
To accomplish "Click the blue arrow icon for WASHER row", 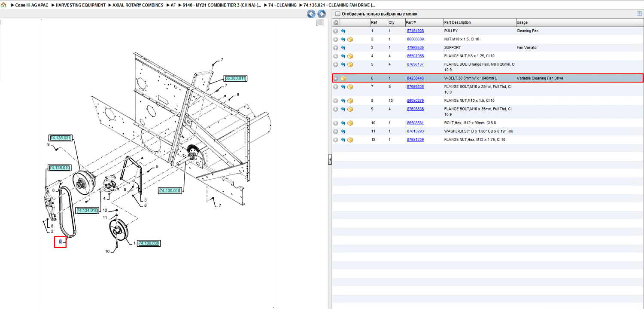I will pos(343,132).
